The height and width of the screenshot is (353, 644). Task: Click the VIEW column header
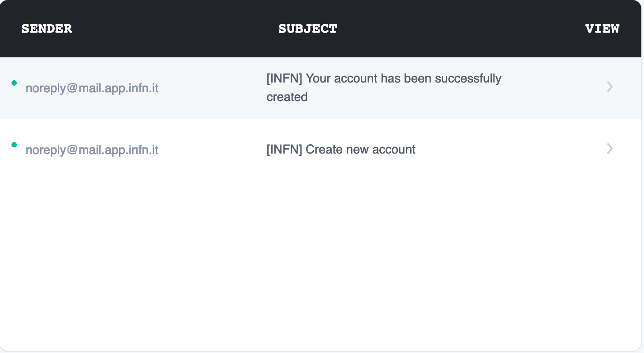point(602,29)
